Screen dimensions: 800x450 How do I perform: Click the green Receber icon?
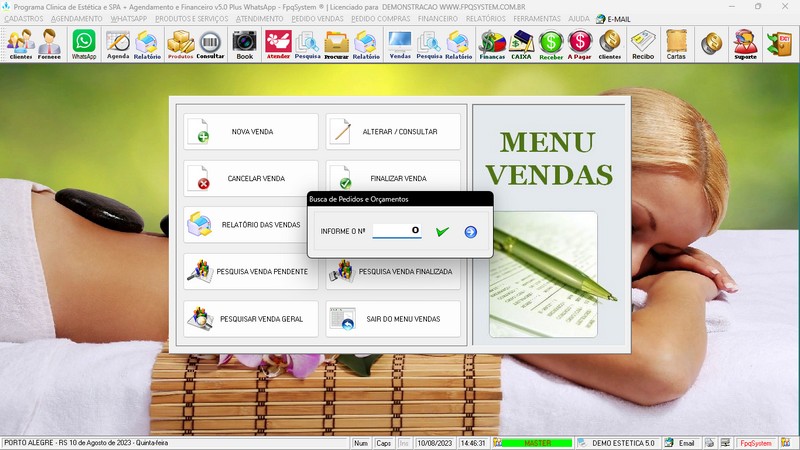click(551, 44)
